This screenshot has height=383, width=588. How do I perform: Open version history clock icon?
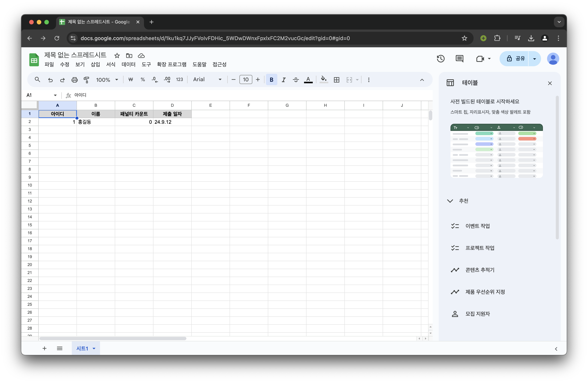pos(440,59)
